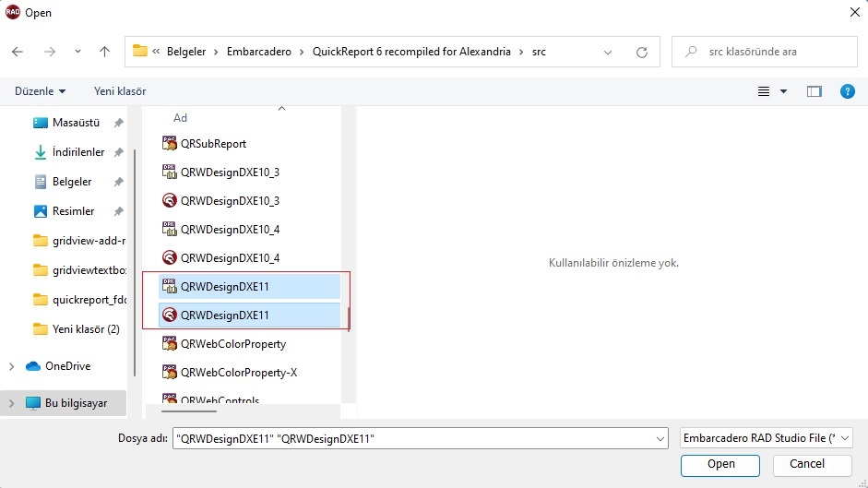Open the view options dropdown arrow
Viewport: 868px width, 488px height.
783,91
